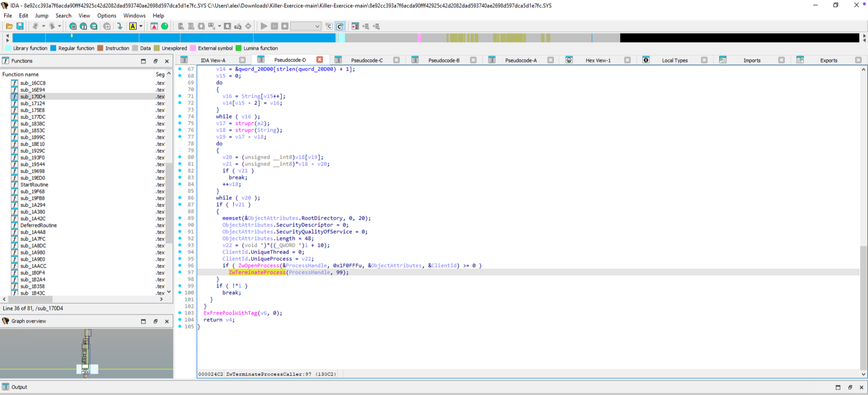
Task: Select sub_1AACC in Functions list
Action: [x=33, y=266]
